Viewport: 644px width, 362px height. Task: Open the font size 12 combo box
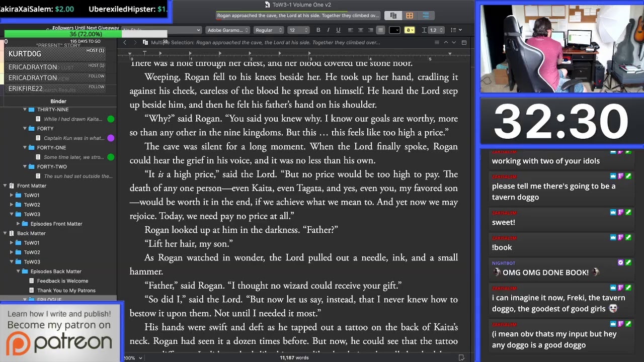(297, 30)
